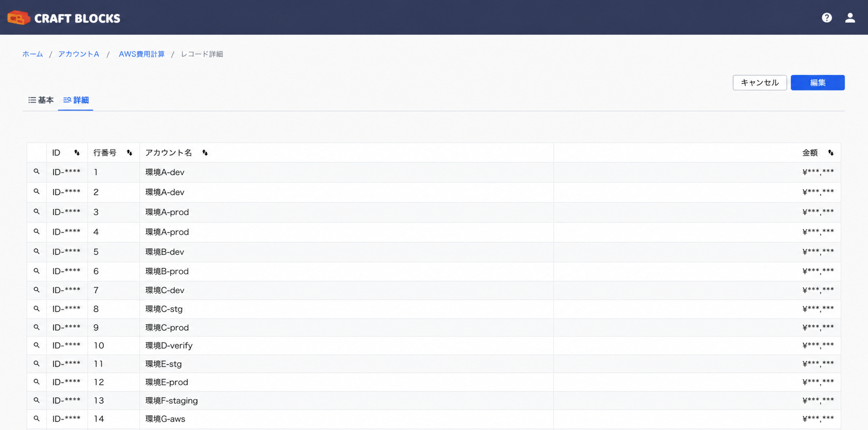Open details magnifier for row 8 環境C-stg
The width and height of the screenshot is (868, 430).
point(37,309)
